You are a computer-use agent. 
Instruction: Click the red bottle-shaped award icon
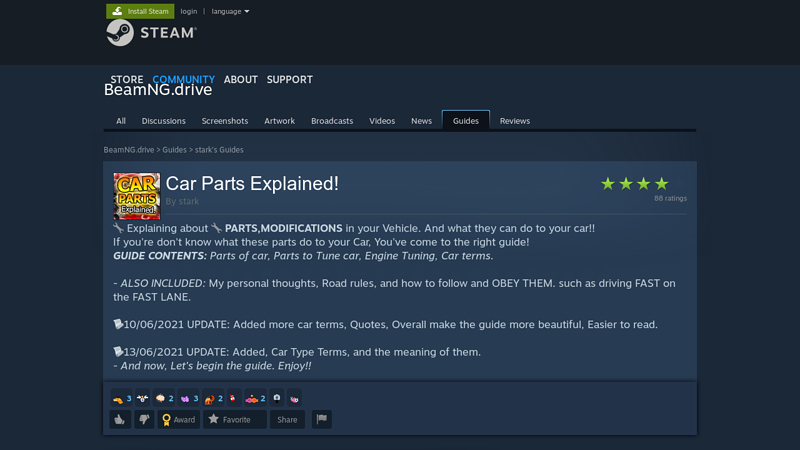233,398
